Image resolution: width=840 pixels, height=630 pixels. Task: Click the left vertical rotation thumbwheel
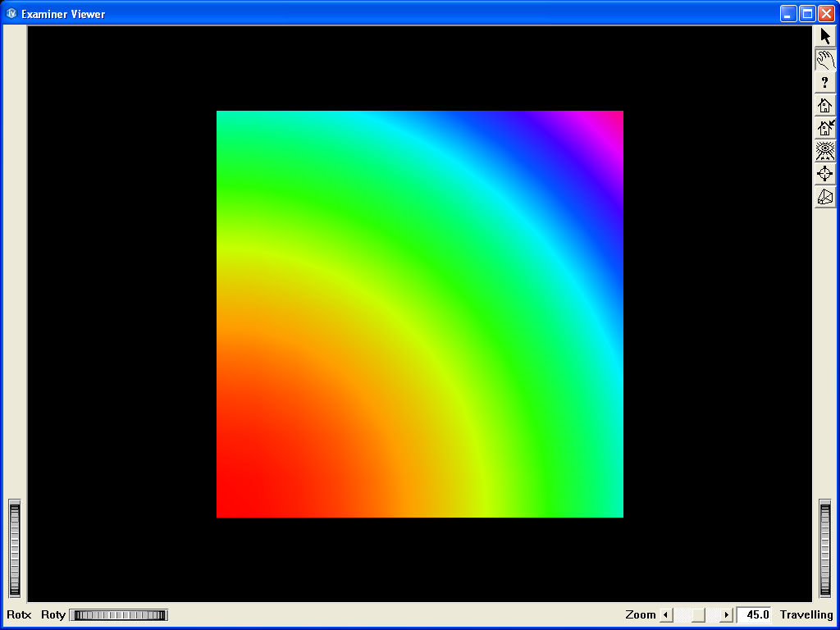pos(13,549)
